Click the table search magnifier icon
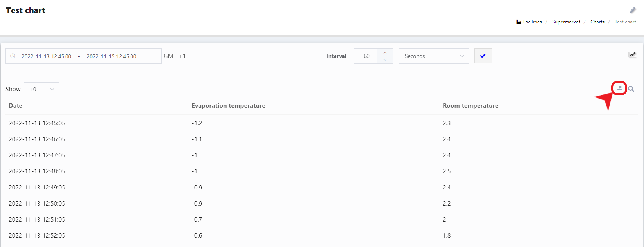644x247 pixels. tap(631, 89)
